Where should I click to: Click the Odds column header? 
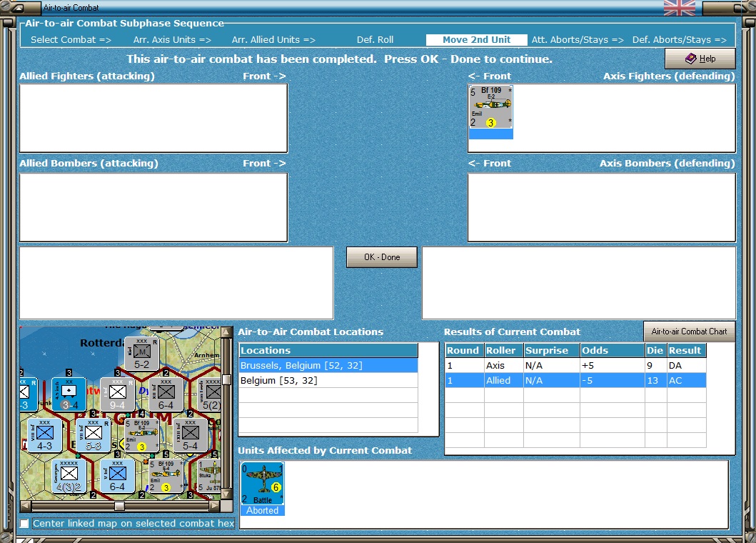coord(613,350)
